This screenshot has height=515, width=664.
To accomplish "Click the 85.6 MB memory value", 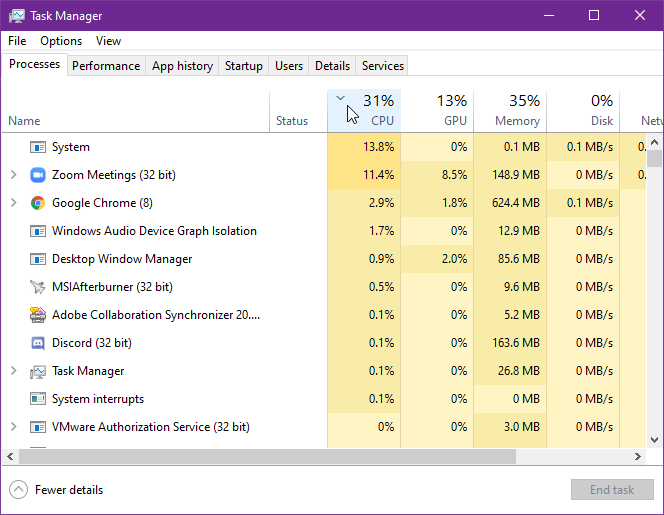I will [x=519, y=259].
